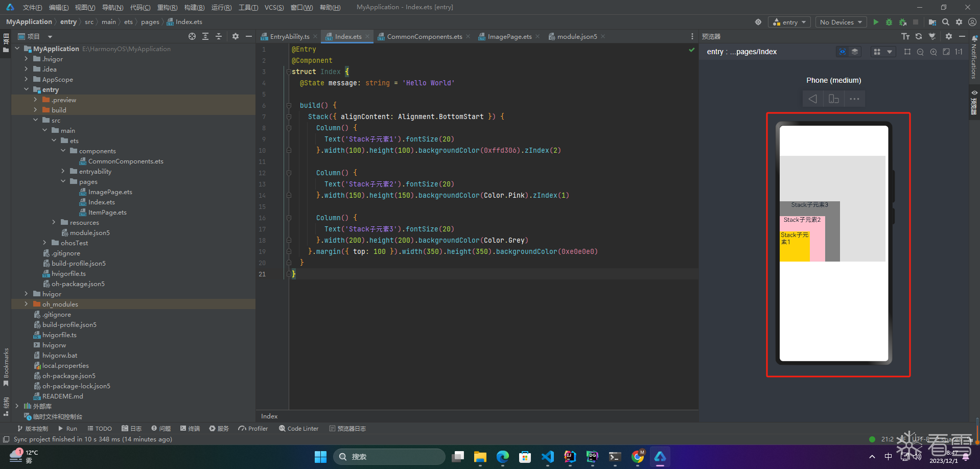Screen dimensions: 980x469
Task: Expand the oh_modules folder
Action: point(26,304)
